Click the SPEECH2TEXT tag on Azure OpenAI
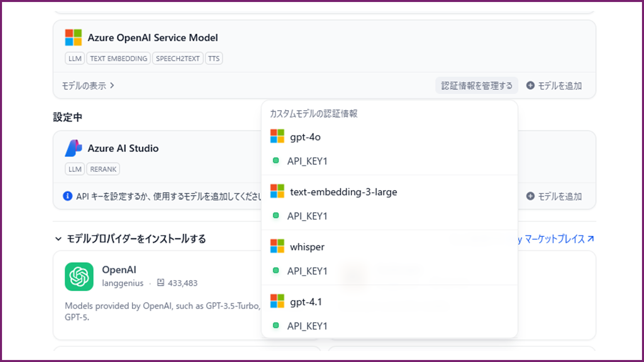The image size is (644, 362). coord(178,59)
